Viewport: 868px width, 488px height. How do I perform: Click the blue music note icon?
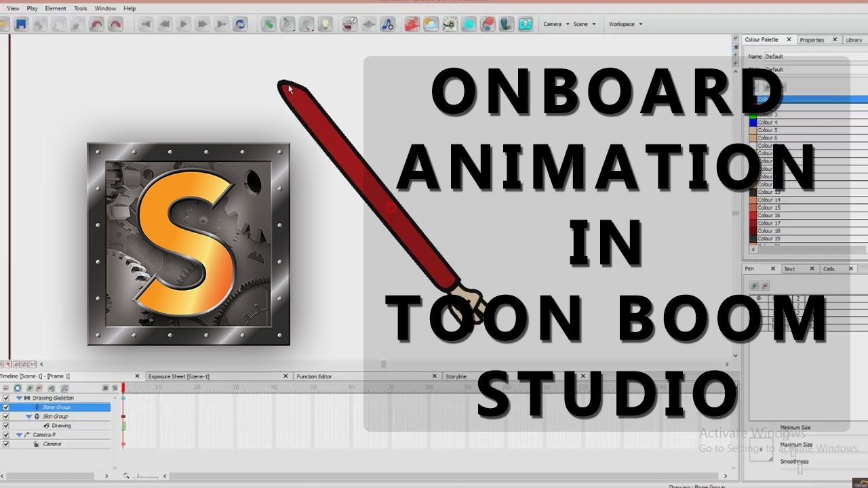click(387, 24)
